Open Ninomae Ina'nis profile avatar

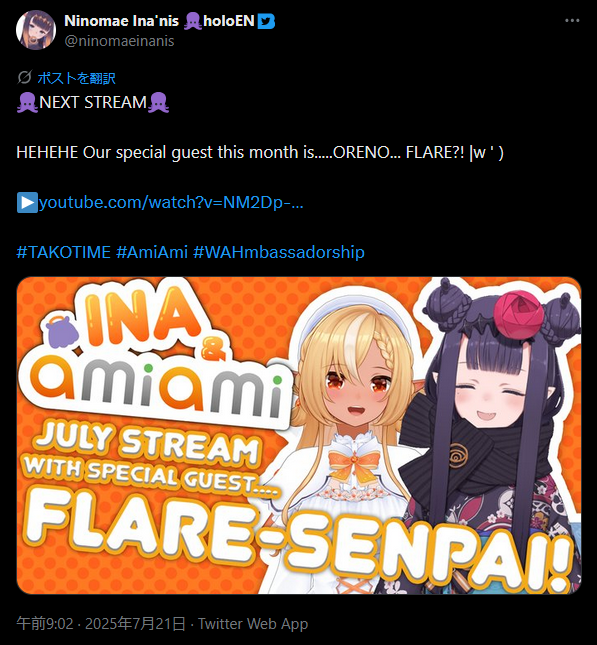(36, 30)
